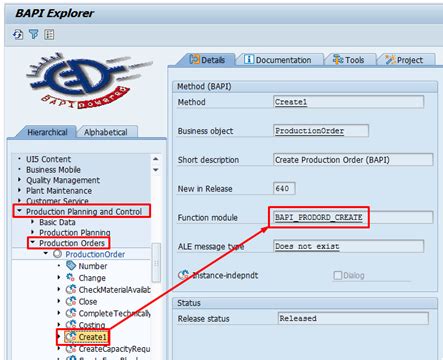This screenshot has height=360, width=443.
Task: Open the Alphabetical tab
Action: (106, 132)
